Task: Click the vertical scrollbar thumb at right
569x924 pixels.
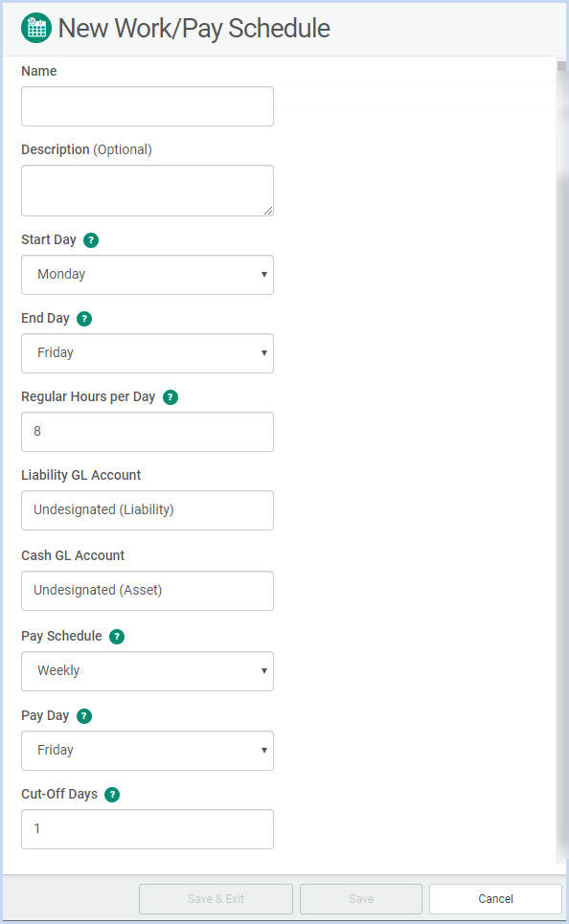Action: click(561, 66)
